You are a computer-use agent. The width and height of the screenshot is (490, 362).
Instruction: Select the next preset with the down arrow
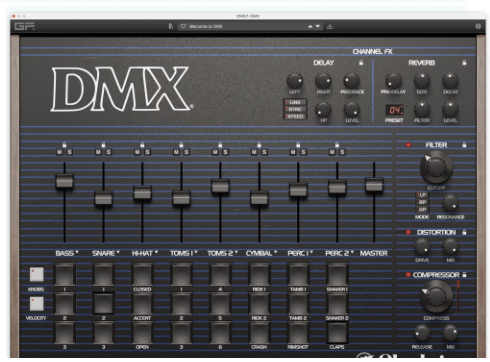tap(318, 26)
